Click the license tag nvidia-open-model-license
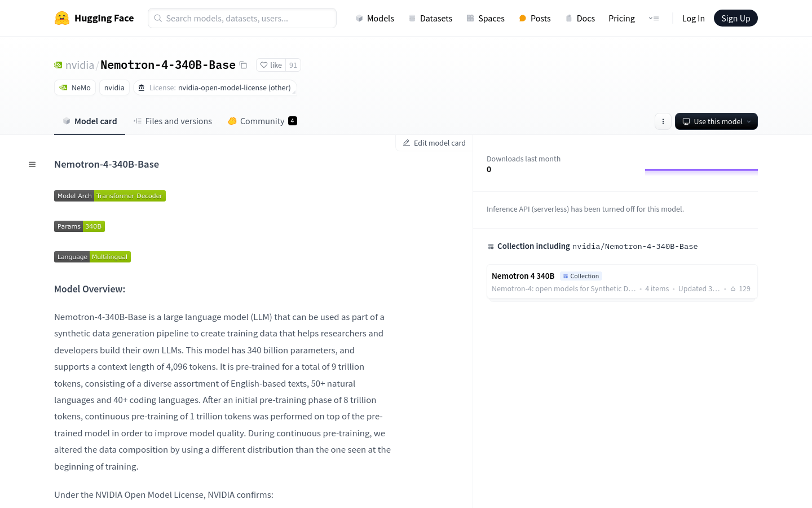This screenshot has width=812, height=508. pos(215,87)
